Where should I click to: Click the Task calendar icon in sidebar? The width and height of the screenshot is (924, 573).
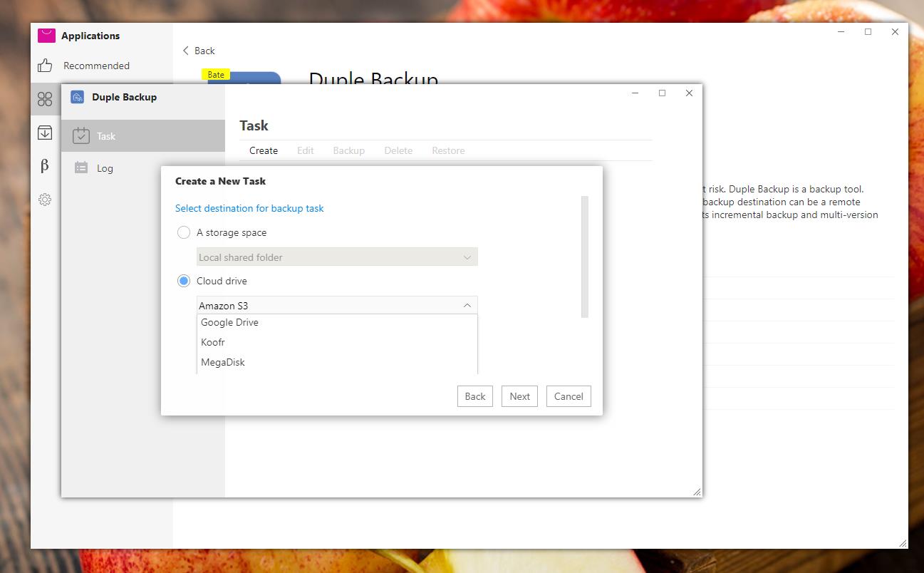(81, 136)
